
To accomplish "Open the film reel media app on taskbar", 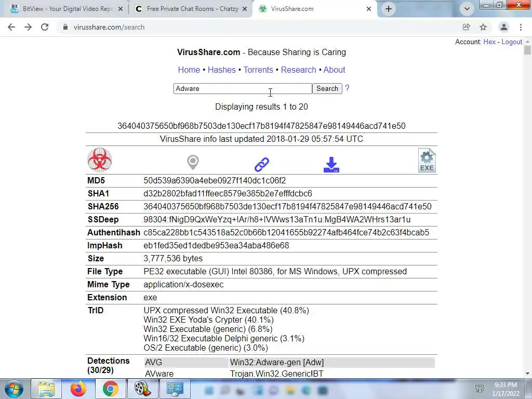I will point(142,389).
